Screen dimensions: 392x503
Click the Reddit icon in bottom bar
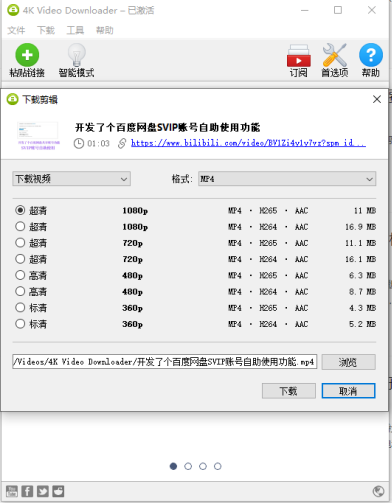[x=58, y=491]
